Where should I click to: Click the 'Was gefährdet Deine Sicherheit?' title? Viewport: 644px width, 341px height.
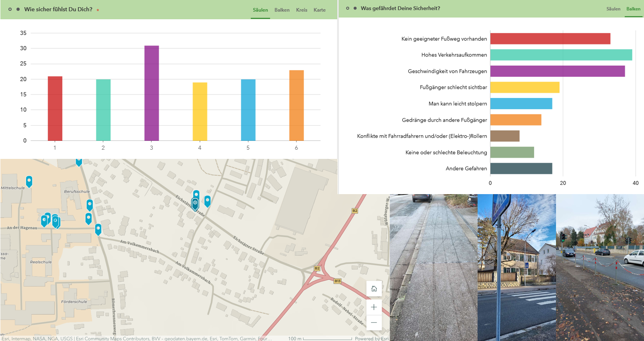pyautogui.click(x=400, y=8)
